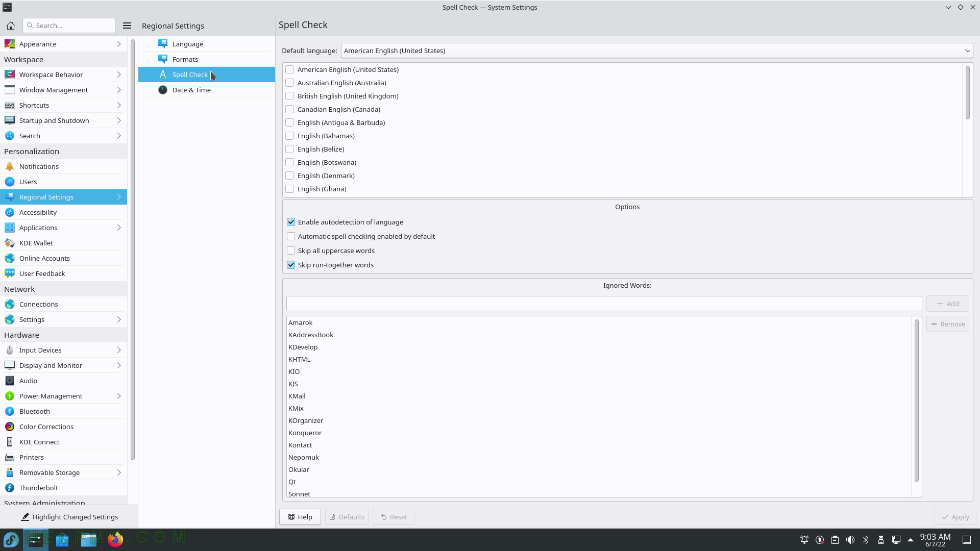This screenshot has width=980, height=551.
Task: Open the Thunderbolt icon
Action: point(10,488)
